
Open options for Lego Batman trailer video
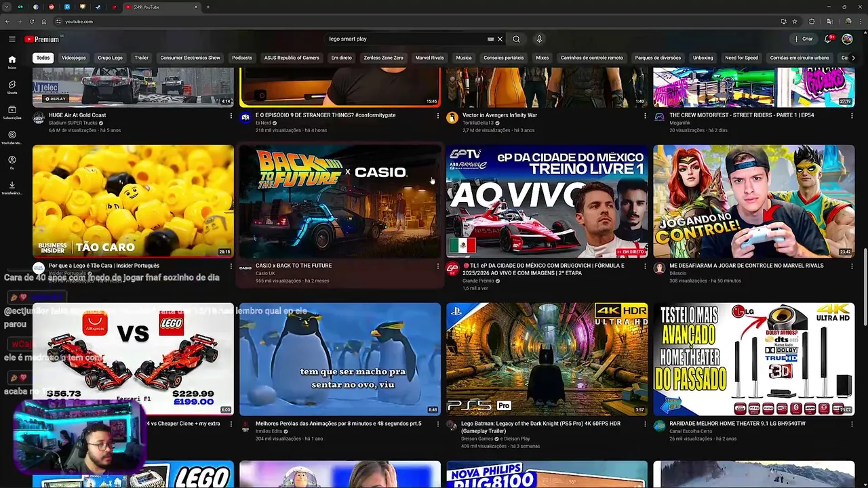click(645, 424)
